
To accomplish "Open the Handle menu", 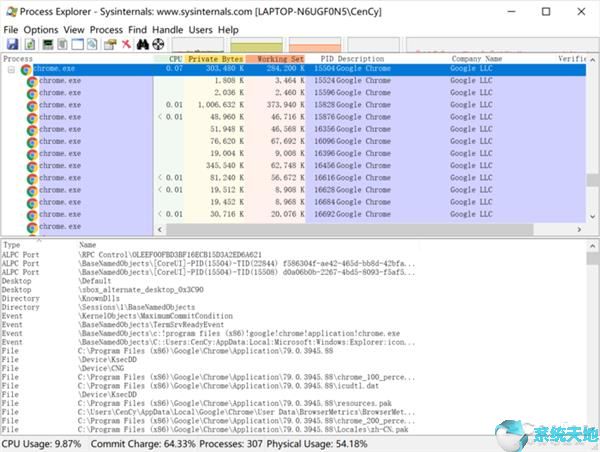I will 168,30.
